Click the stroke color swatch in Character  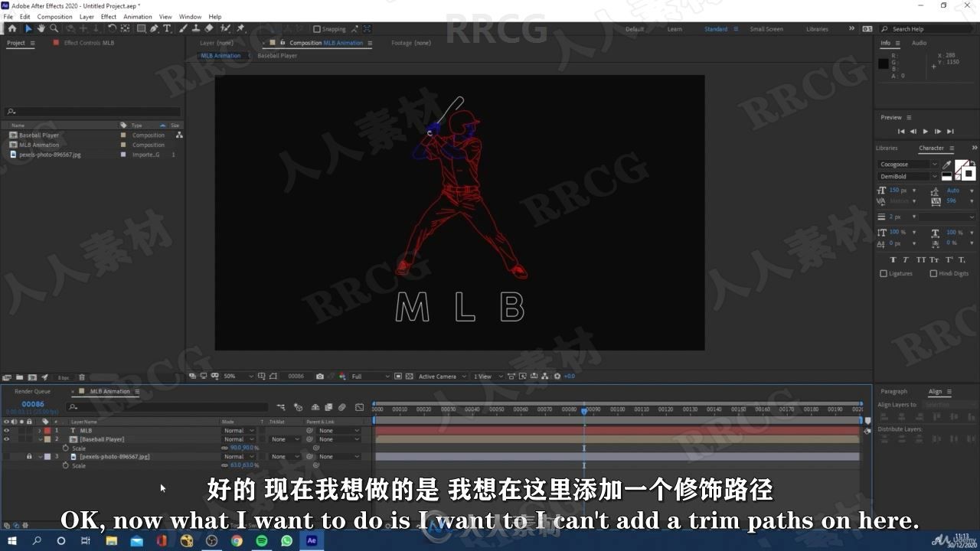pyautogui.click(x=969, y=173)
